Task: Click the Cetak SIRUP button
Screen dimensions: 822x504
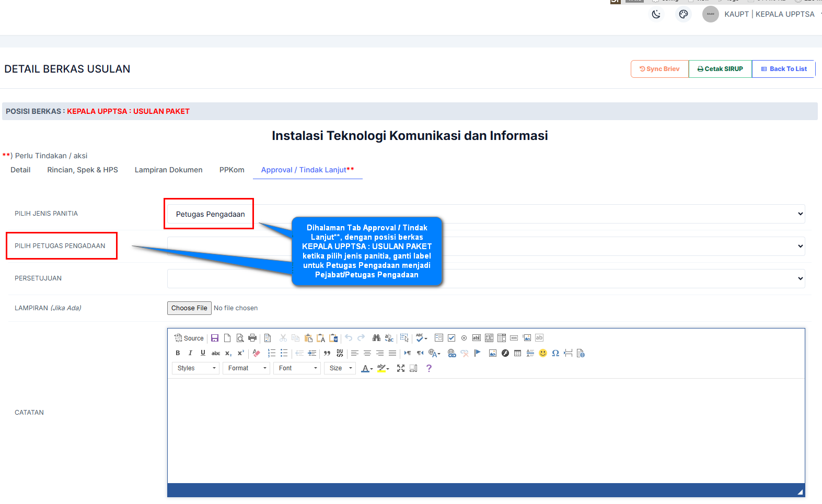Action: pos(720,69)
